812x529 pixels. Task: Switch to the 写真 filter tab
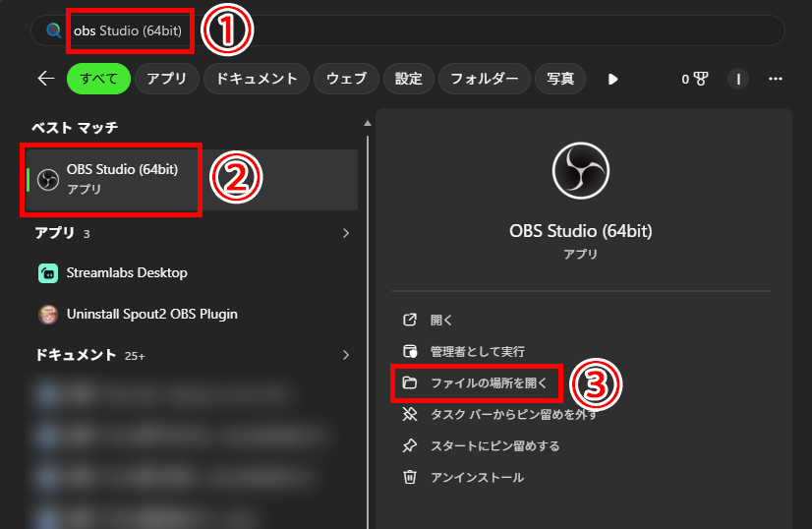(x=560, y=79)
